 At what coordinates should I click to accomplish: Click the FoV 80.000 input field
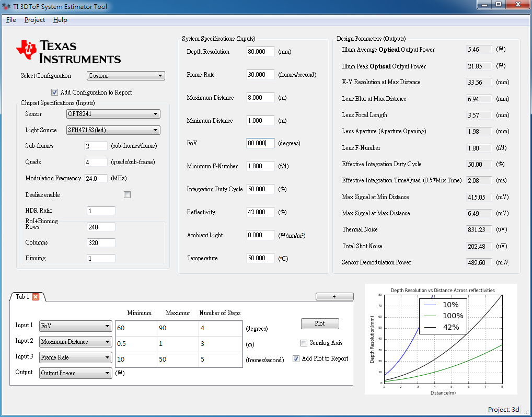tap(260, 143)
